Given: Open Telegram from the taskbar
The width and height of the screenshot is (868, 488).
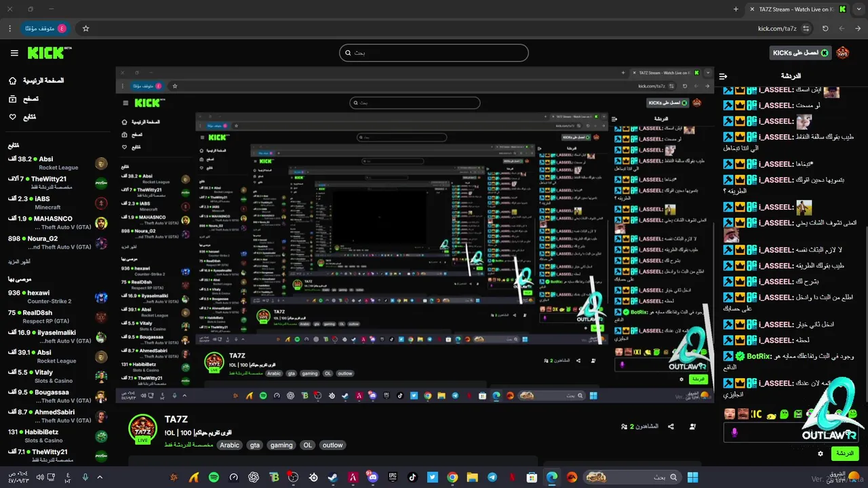Looking at the screenshot, I should click(x=492, y=477).
